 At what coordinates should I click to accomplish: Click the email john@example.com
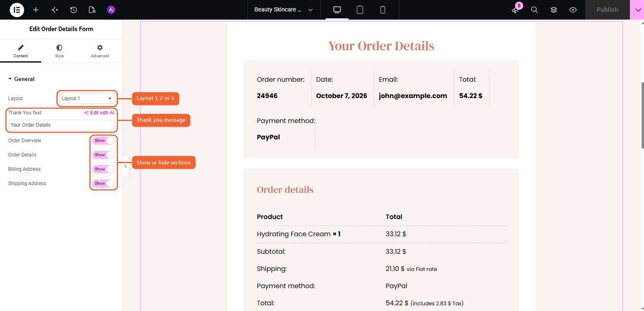413,96
